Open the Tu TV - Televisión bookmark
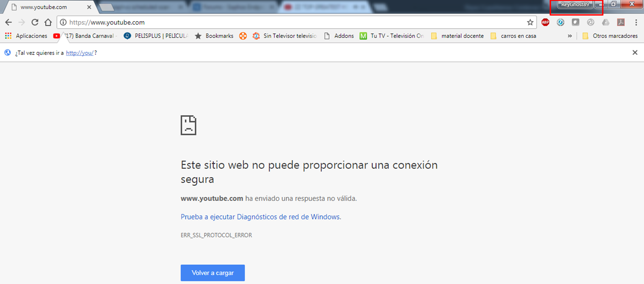The image size is (644, 284). [392, 36]
